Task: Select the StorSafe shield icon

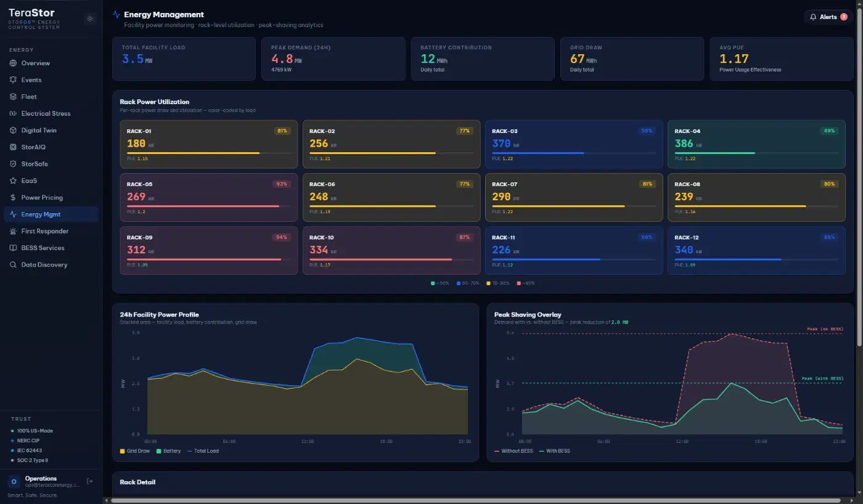Action: (13, 164)
